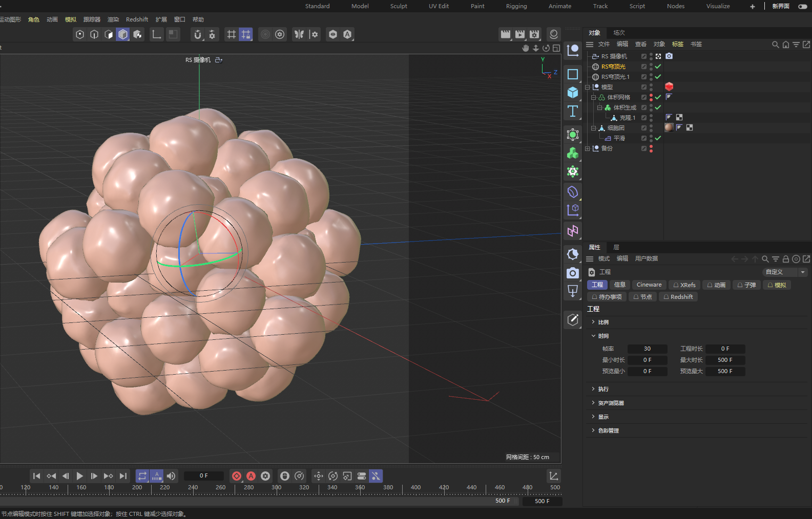Expand 备份 tree node
This screenshot has width=812, height=519.
[588, 148]
